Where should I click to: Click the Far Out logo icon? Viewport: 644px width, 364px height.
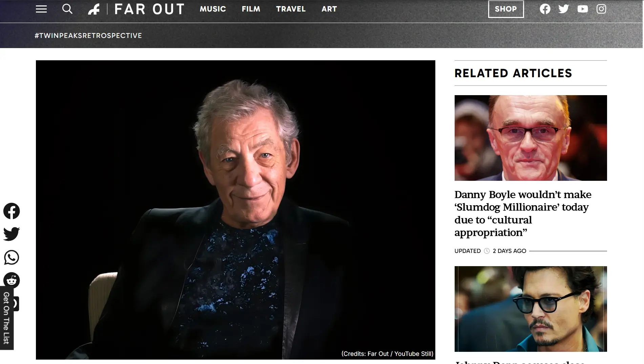(x=94, y=9)
